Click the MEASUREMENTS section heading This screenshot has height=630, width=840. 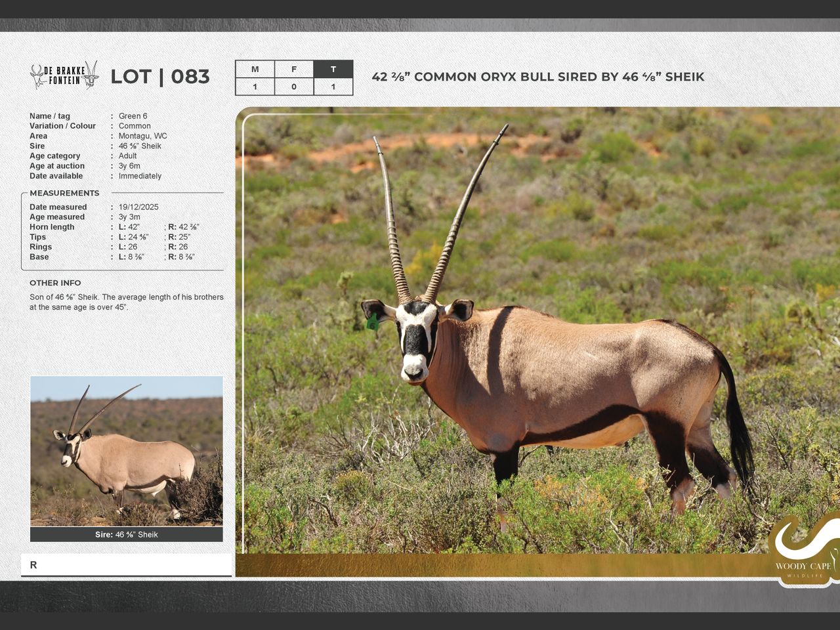click(64, 193)
